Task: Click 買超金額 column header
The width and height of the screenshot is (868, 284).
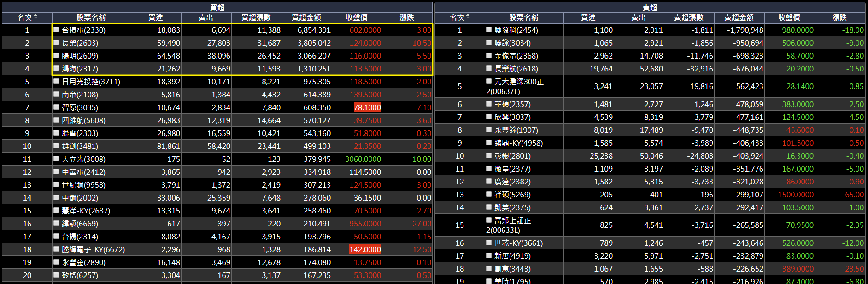Action: pos(306,18)
